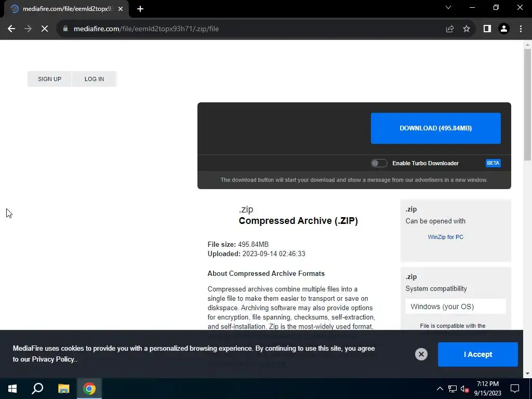Open Chrome's three-dot menu
The width and height of the screenshot is (532, 399).
pyautogui.click(x=521, y=29)
